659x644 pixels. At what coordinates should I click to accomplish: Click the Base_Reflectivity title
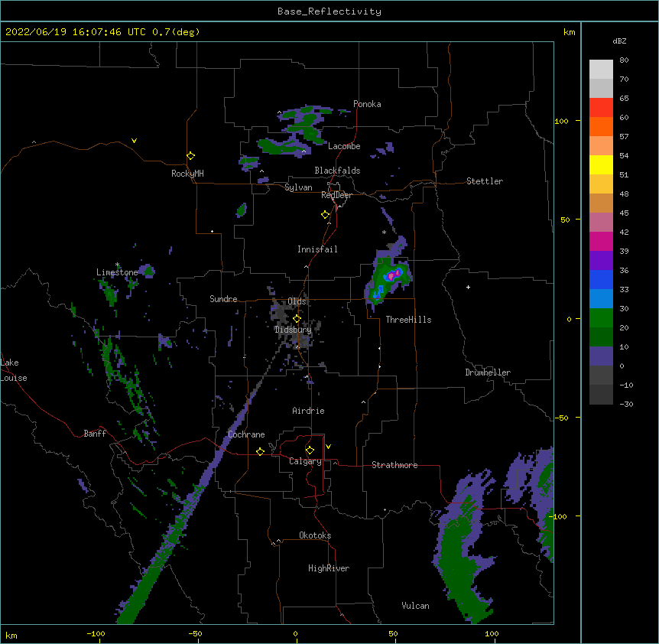click(x=329, y=11)
